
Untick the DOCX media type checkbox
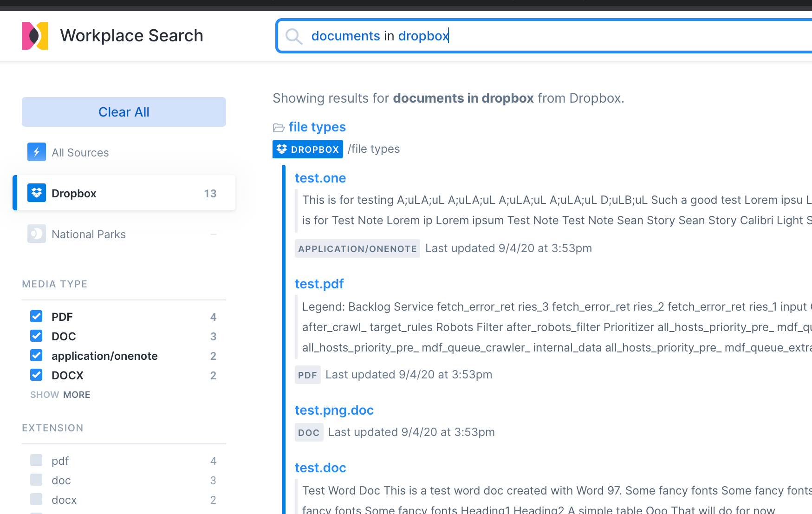pyautogui.click(x=36, y=375)
